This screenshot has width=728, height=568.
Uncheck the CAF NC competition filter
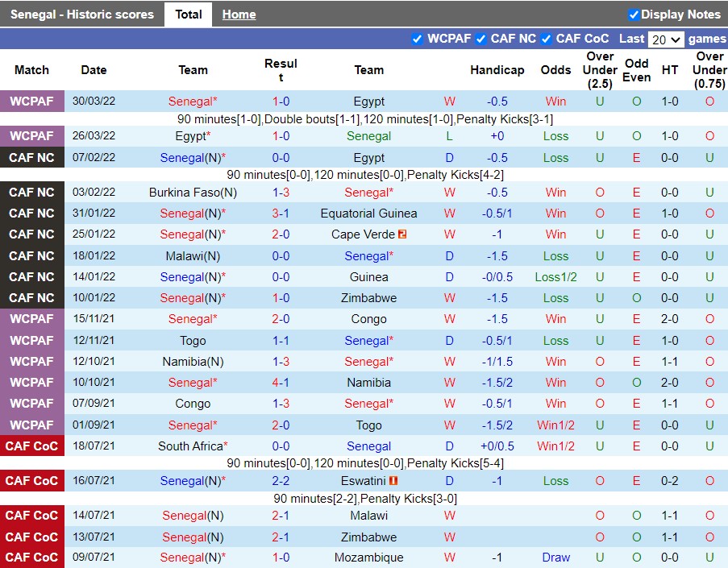click(480, 39)
